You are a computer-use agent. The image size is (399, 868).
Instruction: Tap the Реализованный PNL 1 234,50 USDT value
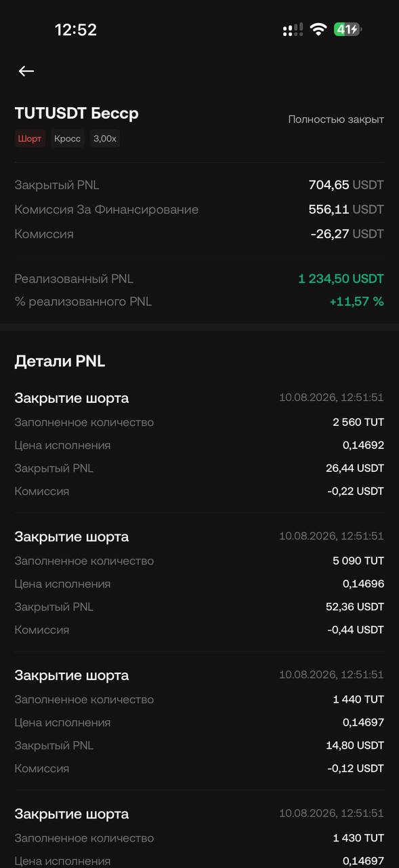[x=341, y=279]
